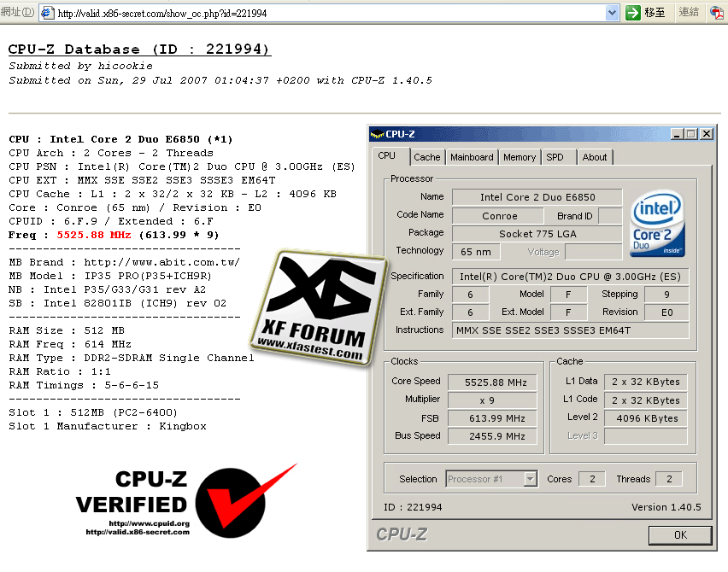
Task: Click the Code Name value Conroe
Action: [497, 216]
